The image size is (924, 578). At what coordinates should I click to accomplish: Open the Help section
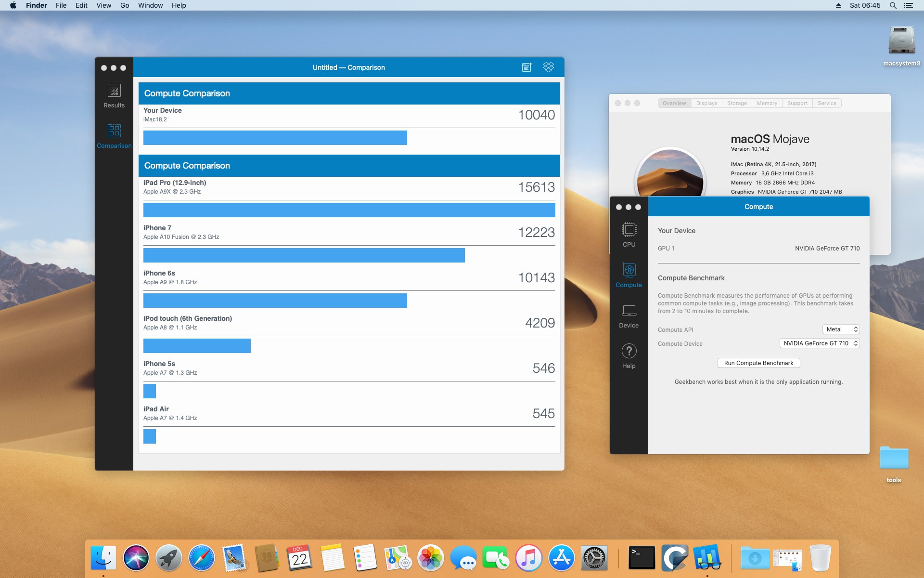pos(629,356)
